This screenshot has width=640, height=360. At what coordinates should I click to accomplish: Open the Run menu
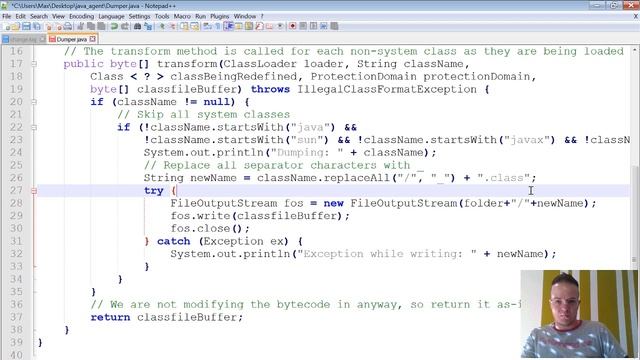pos(200,16)
